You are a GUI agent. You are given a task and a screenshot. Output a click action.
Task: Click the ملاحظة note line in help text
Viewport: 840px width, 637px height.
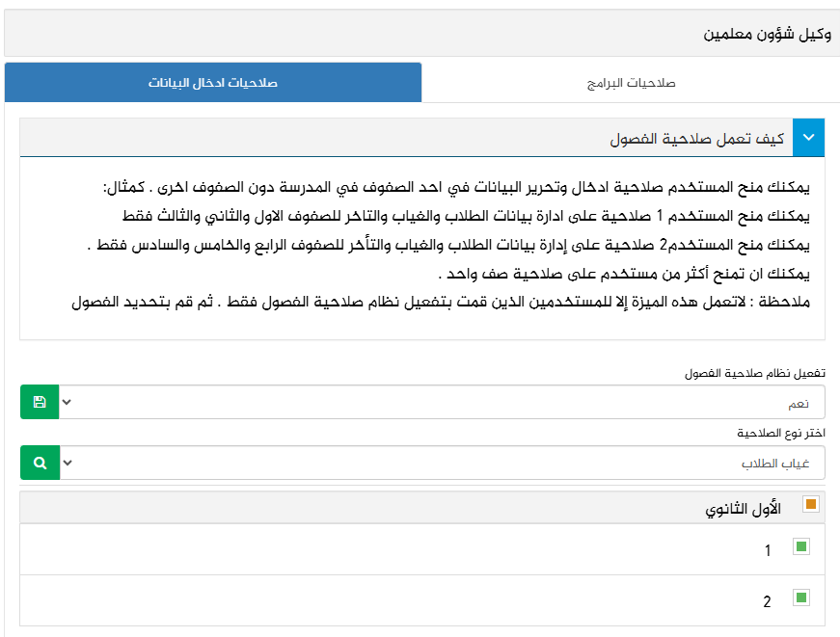pyautogui.click(x=442, y=302)
